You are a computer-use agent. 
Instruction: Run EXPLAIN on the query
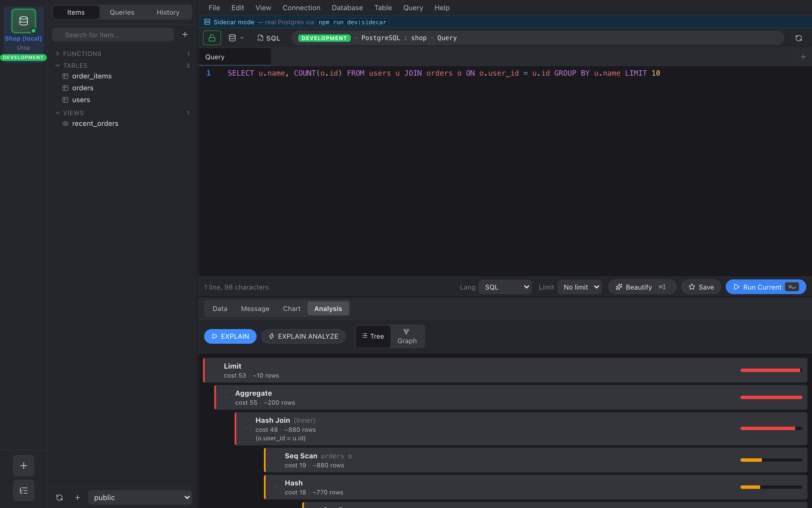pos(230,336)
